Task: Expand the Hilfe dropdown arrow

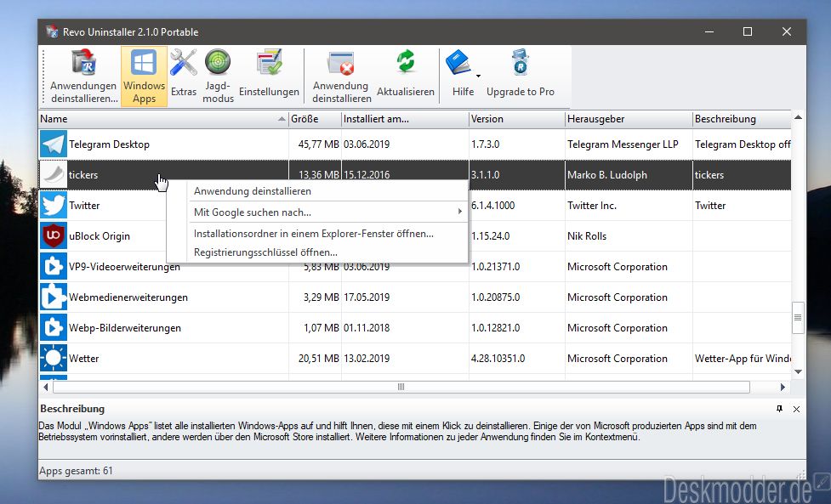Action: point(478,76)
